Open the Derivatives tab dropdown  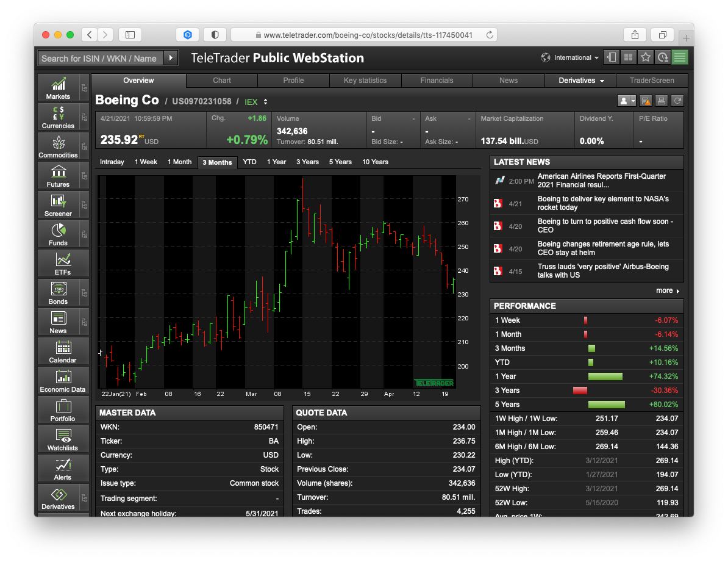coord(581,81)
